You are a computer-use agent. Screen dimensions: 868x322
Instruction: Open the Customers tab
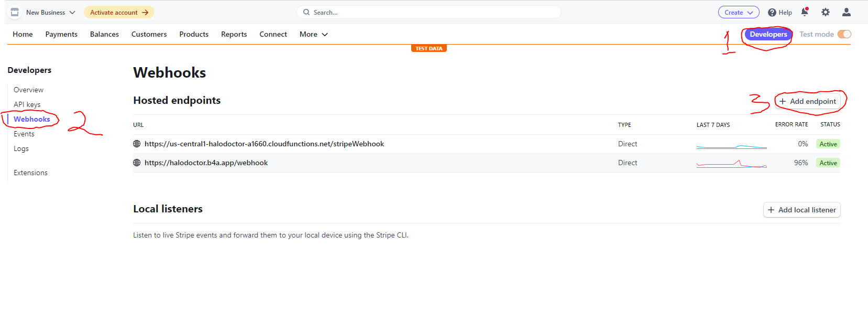click(149, 34)
